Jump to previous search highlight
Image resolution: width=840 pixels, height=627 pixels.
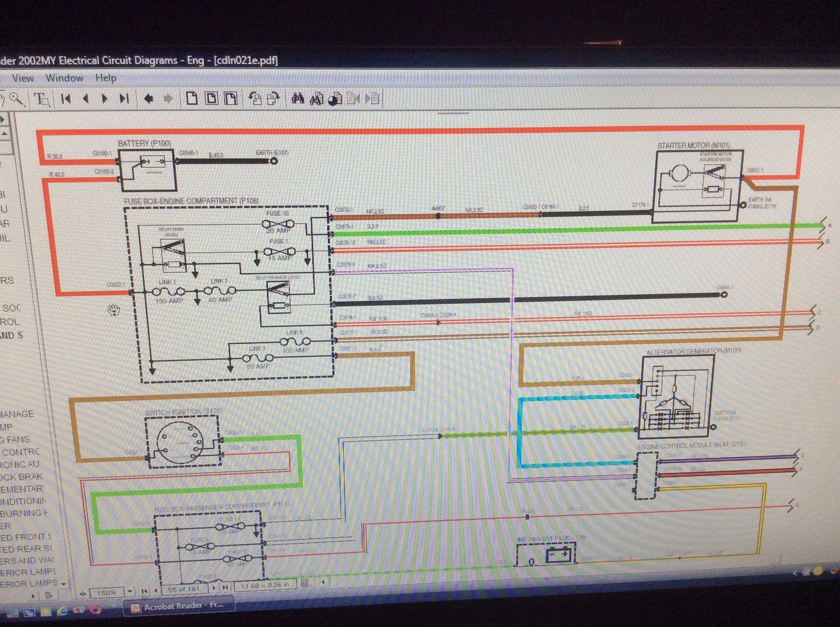coord(354,98)
